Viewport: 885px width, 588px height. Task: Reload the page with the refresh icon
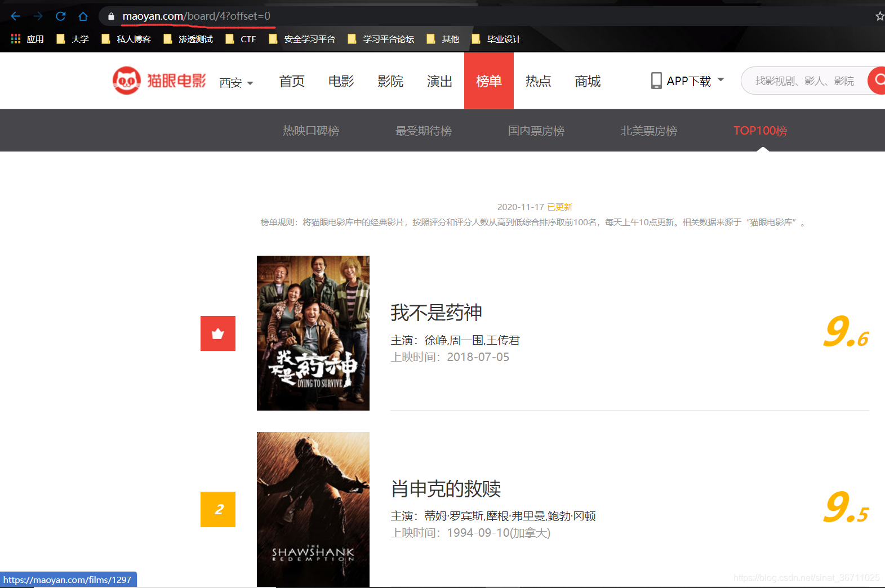pos(61,16)
